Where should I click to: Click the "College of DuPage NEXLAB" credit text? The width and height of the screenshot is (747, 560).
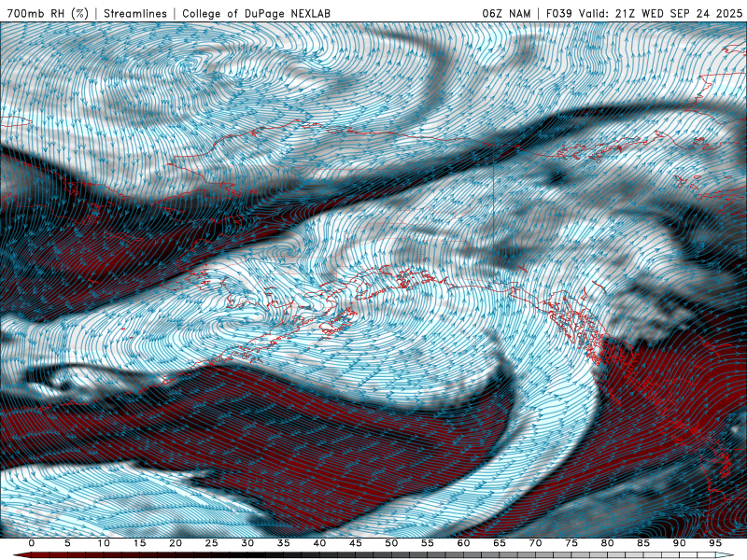coord(256,14)
